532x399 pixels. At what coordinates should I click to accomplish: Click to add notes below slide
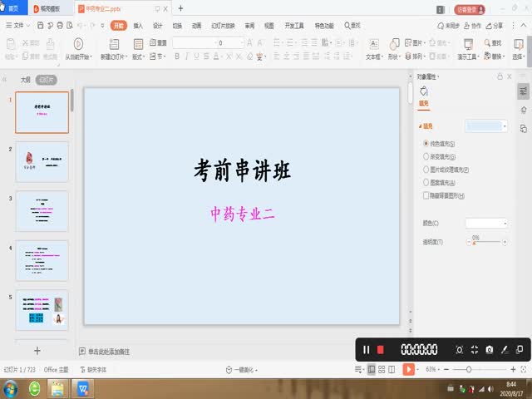109,352
